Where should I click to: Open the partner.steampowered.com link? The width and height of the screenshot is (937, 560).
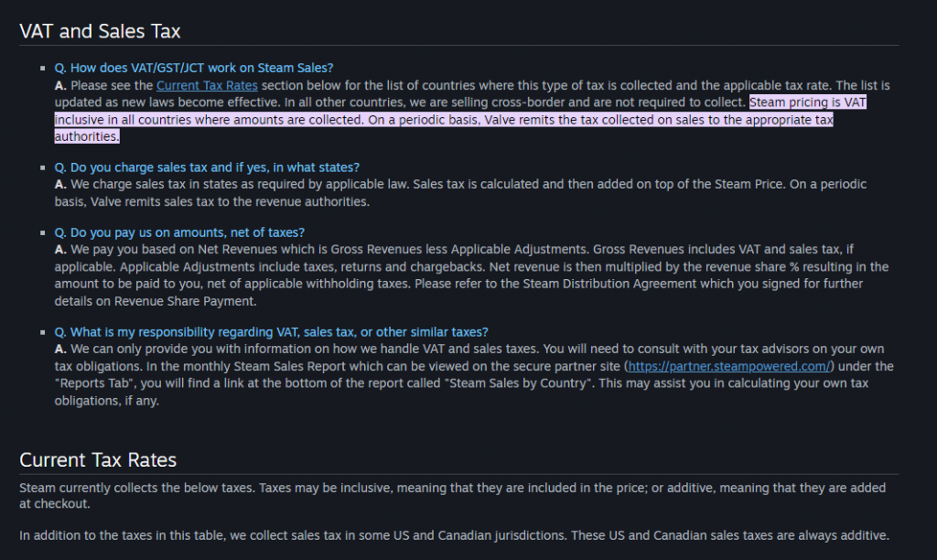(x=729, y=366)
